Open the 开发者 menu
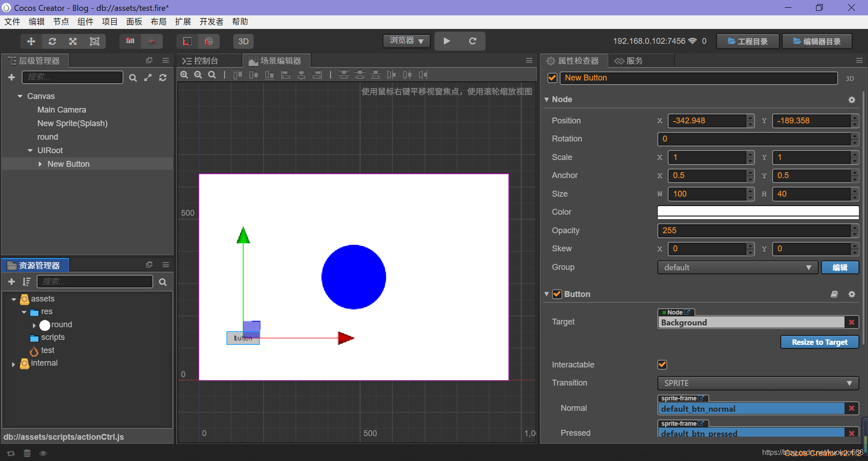This screenshot has width=868, height=461. pos(212,22)
